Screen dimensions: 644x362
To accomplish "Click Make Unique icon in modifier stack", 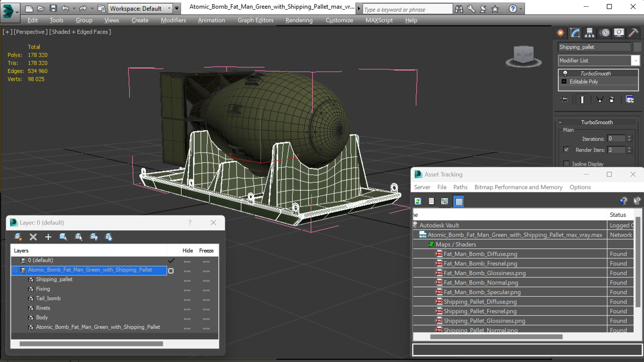I will tap(599, 99).
